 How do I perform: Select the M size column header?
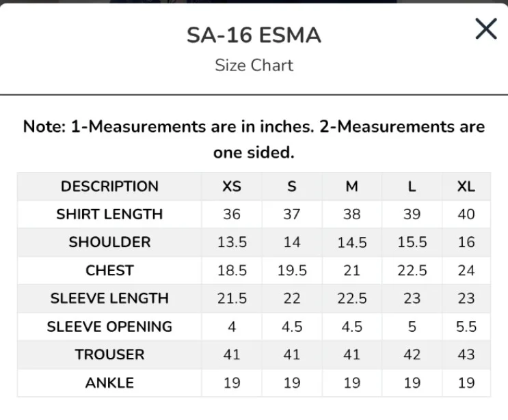pos(351,186)
